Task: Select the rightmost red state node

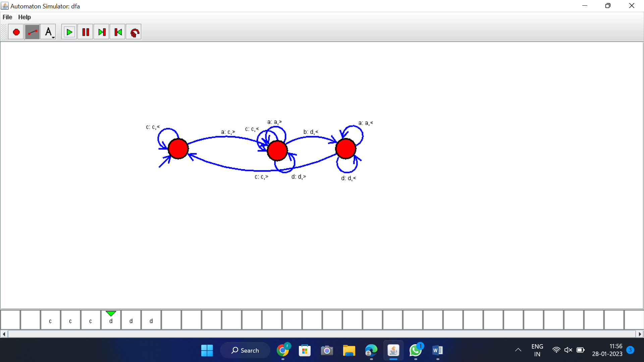Action: click(345, 148)
